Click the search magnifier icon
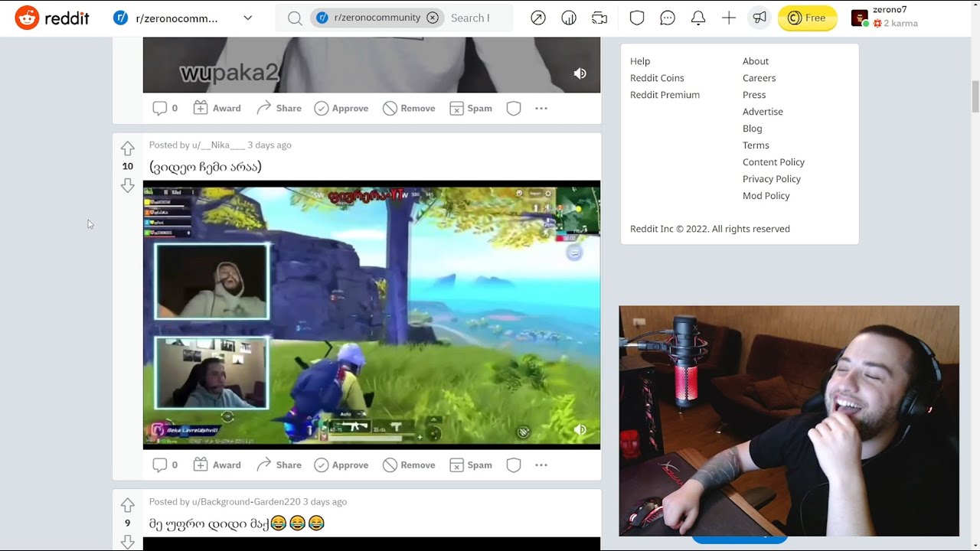Viewport: 980px width, 551px height. tap(295, 18)
